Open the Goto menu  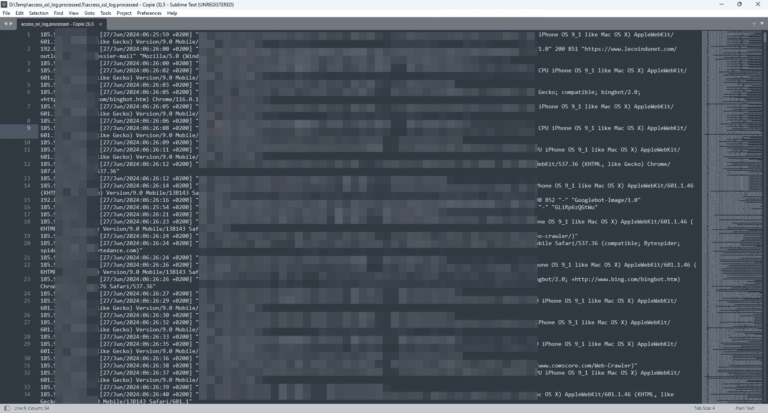(90, 13)
